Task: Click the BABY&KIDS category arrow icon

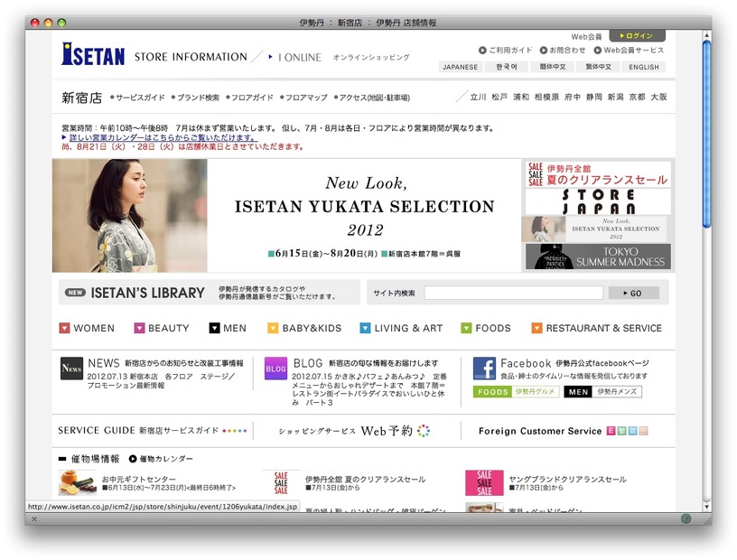Action: click(x=273, y=328)
